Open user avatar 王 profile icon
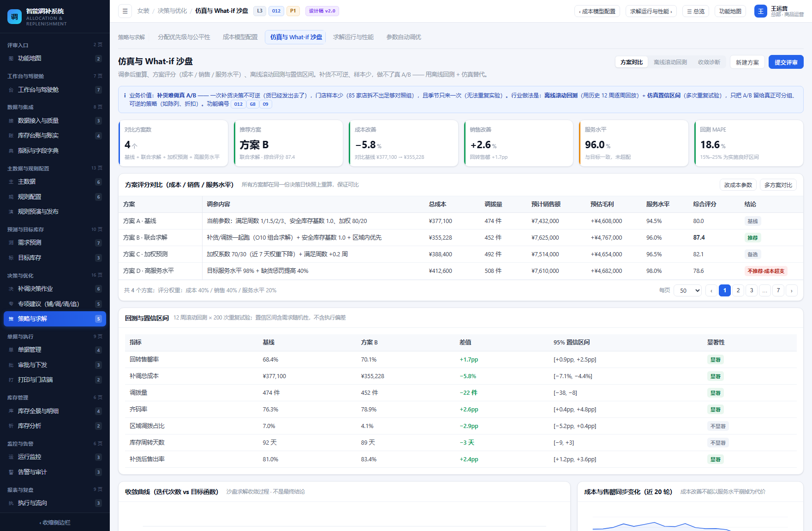The width and height of the screenshot is (812, 531). [760, 11]
